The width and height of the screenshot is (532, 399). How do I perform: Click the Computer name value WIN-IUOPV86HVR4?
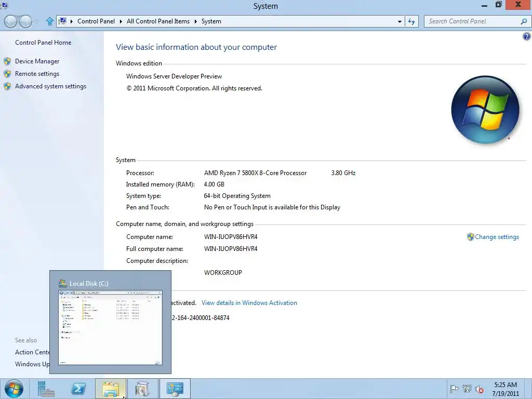click(231, 237)
